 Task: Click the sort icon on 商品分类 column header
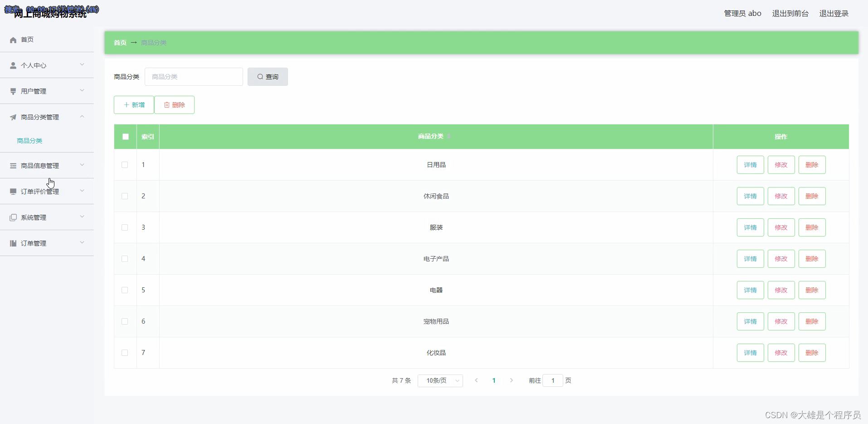(x=449, y=137)
